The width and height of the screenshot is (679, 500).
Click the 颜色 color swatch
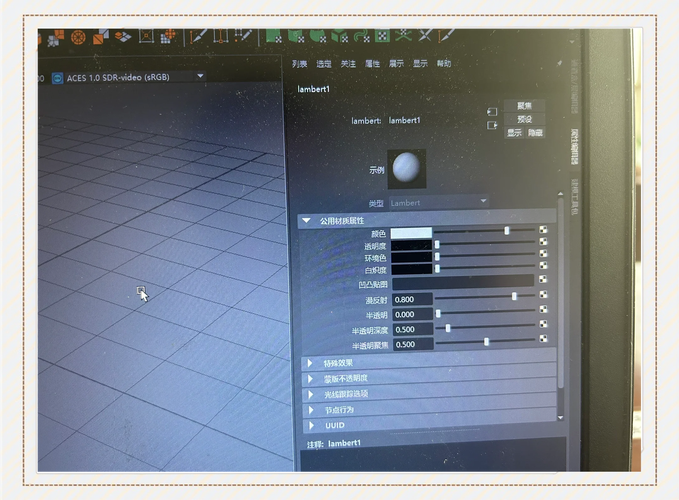coord(412,232)
